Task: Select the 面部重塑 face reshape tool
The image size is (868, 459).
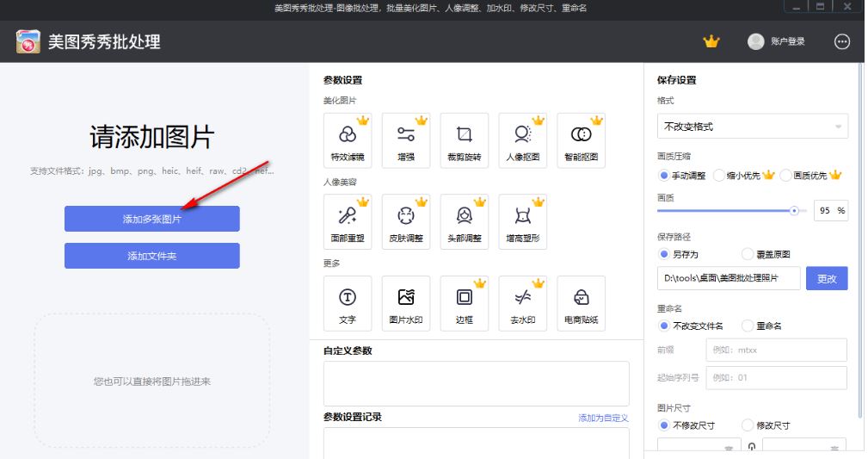Action: pyautogui.click(x=348, y=221)
